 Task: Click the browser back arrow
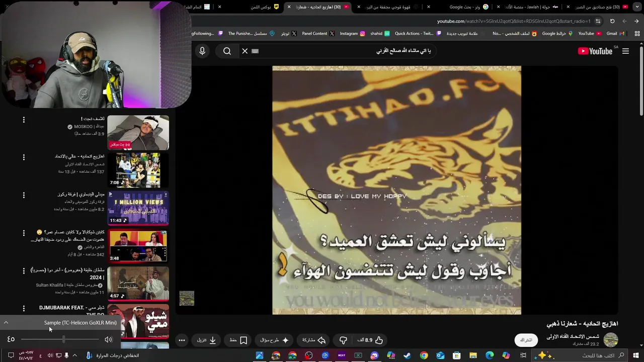point(636,21)
